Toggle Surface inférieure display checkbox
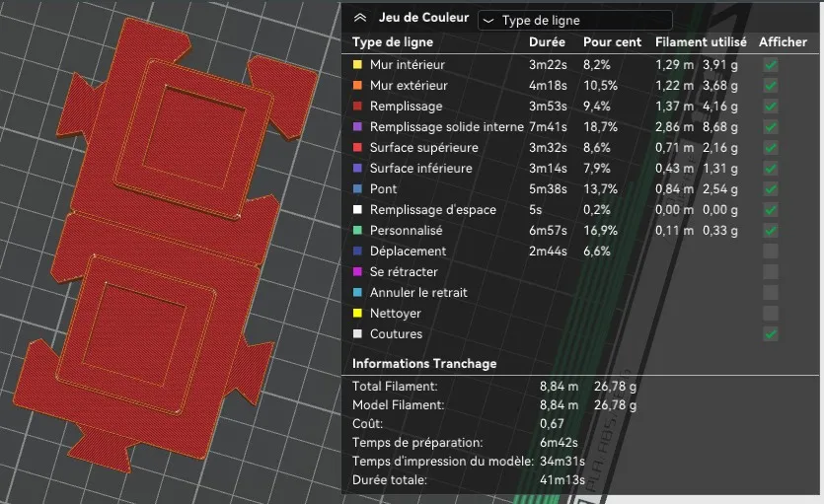 pos(771,169)
